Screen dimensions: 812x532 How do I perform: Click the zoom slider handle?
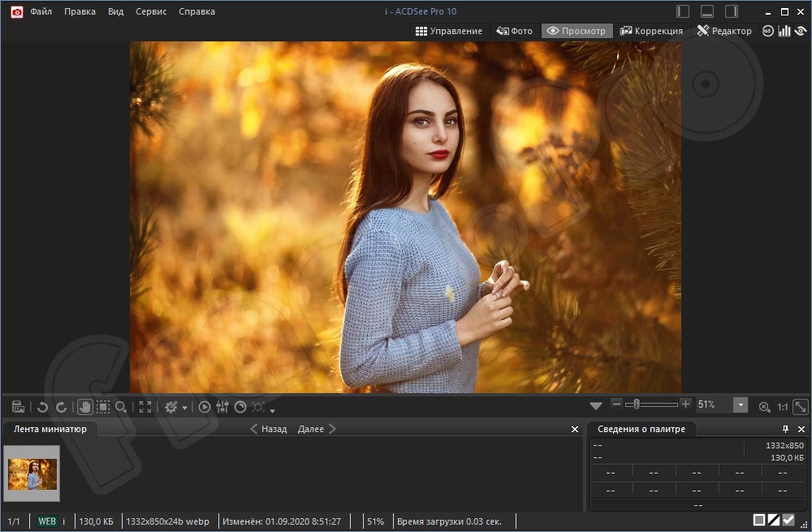[x=637, y=404]
